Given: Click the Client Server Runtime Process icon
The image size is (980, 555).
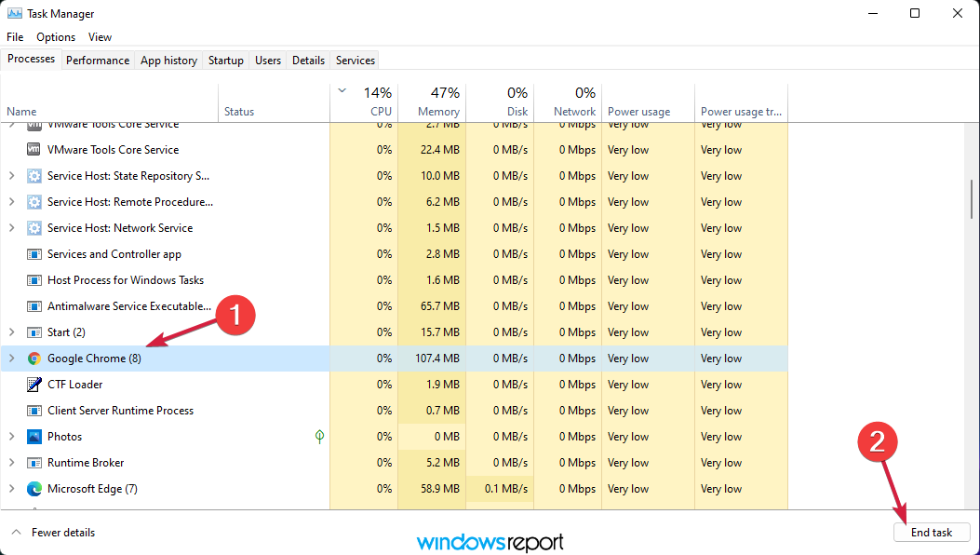Looking at the screenshot, I should click(x=34, y=411).
